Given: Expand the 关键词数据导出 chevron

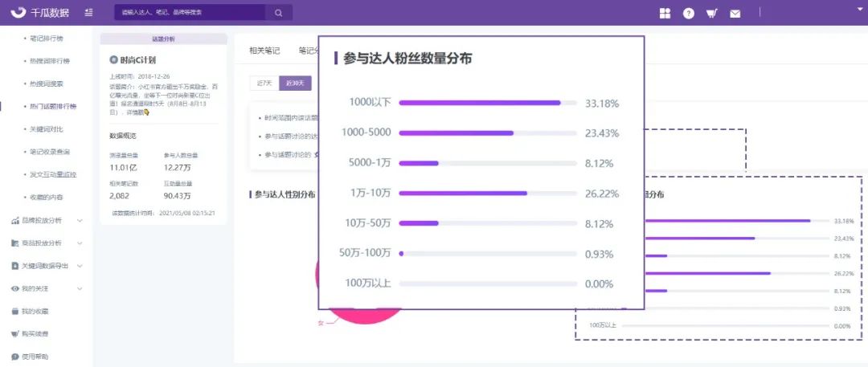Looking at the screenshot, I should click(80, 266).
